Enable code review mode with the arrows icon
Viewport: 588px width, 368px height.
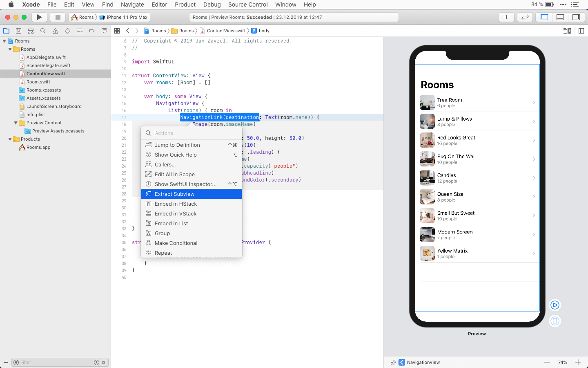525,17
